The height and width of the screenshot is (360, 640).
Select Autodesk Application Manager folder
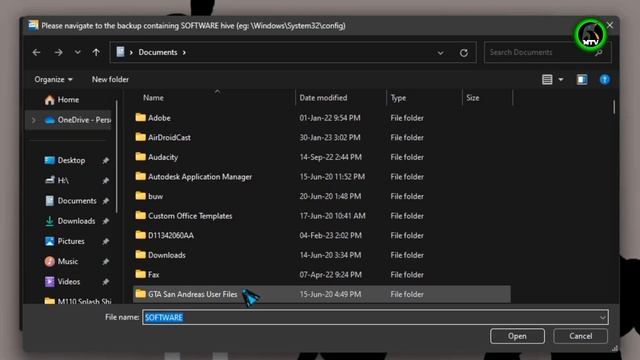point(322,177)
